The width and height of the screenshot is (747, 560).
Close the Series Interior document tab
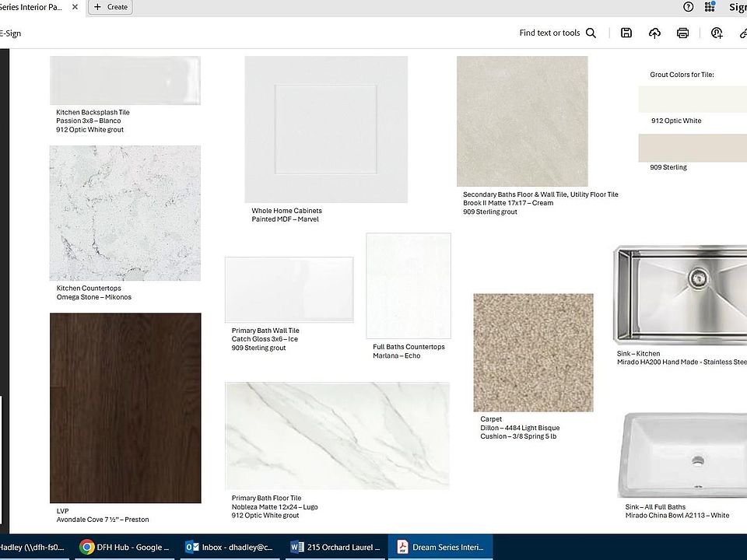pyautogui.click(x=75, y=7)
